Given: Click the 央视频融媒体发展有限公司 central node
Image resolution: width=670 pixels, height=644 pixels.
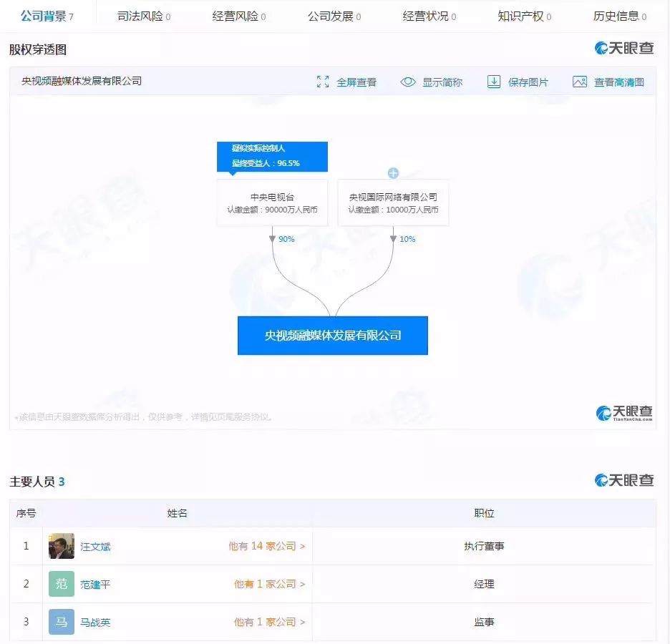Looking at the screenshot, I should 332,335.
